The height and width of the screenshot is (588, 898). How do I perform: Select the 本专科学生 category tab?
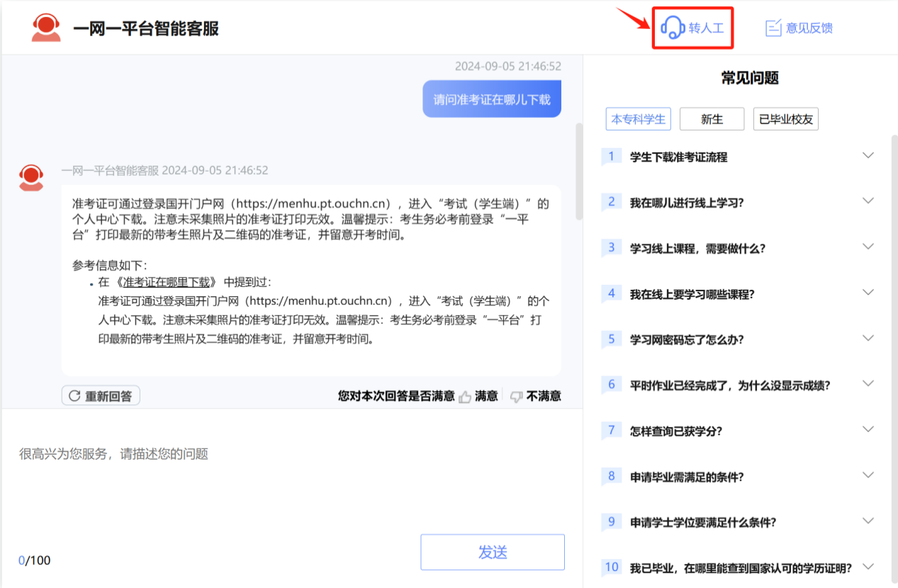click(638, 119)
